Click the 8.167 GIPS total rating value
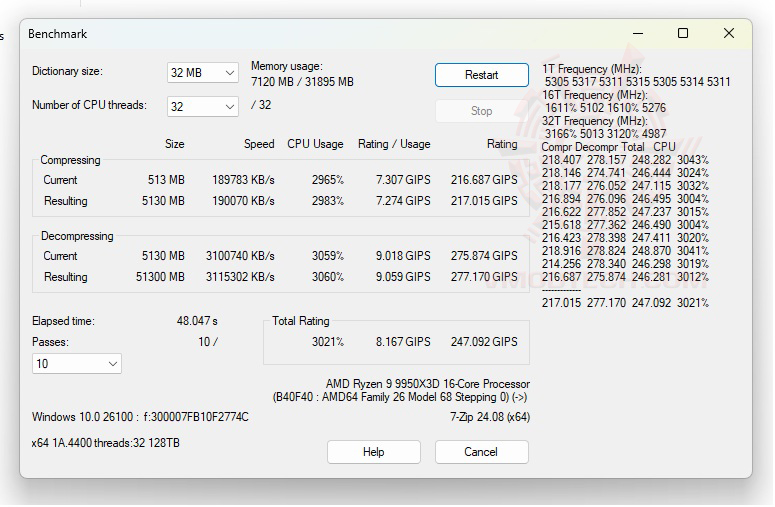The height and width of the screenshot is (507, 775). (403, 342)
